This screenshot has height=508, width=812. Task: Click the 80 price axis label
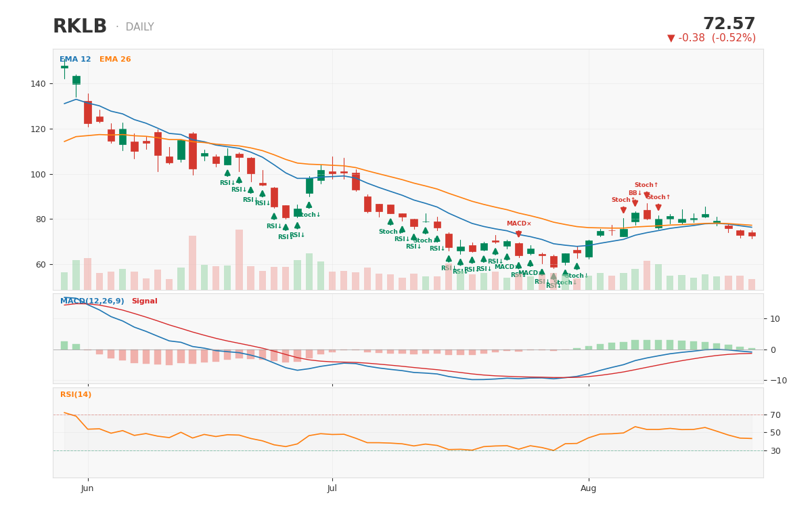pos(40,219)
